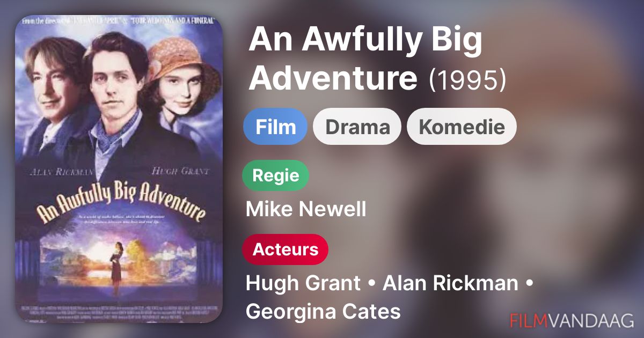The height and width of the screenshot is (338, 644).
Task: Click Hugh Grant name on poster
Action: [x=180, y=171]
